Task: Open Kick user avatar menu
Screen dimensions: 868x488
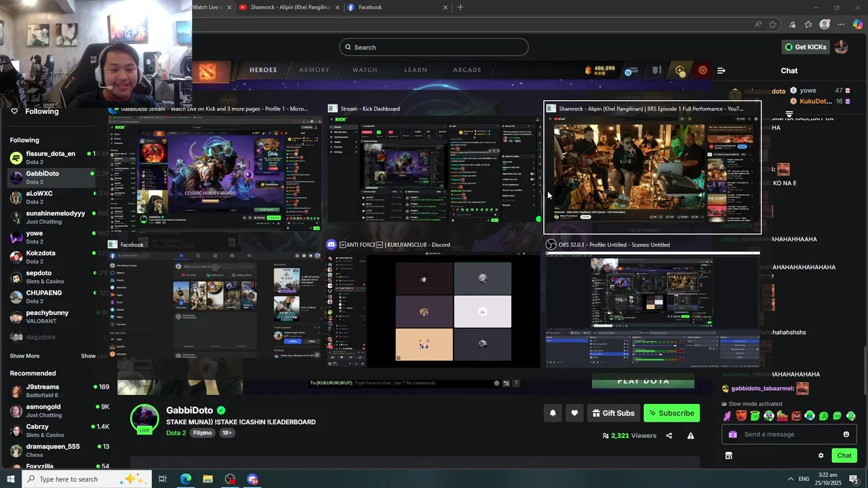Action: (x=841, y=47)
